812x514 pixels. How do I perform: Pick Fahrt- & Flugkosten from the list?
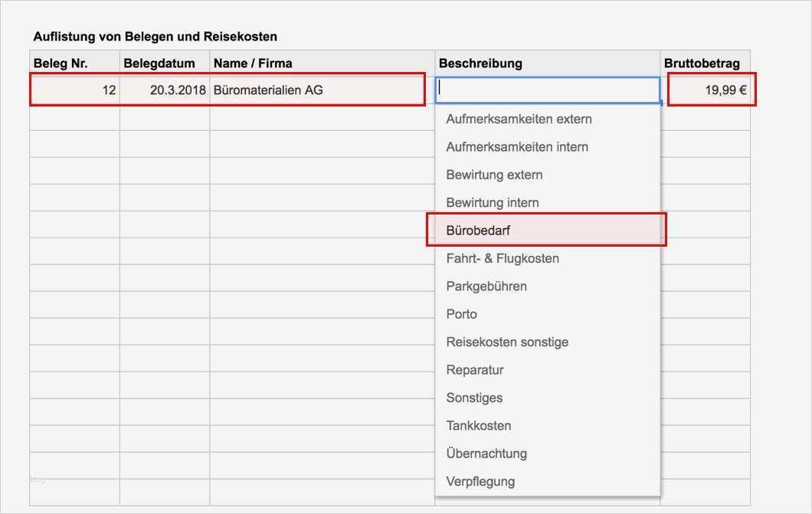click(x=503, y=258)
